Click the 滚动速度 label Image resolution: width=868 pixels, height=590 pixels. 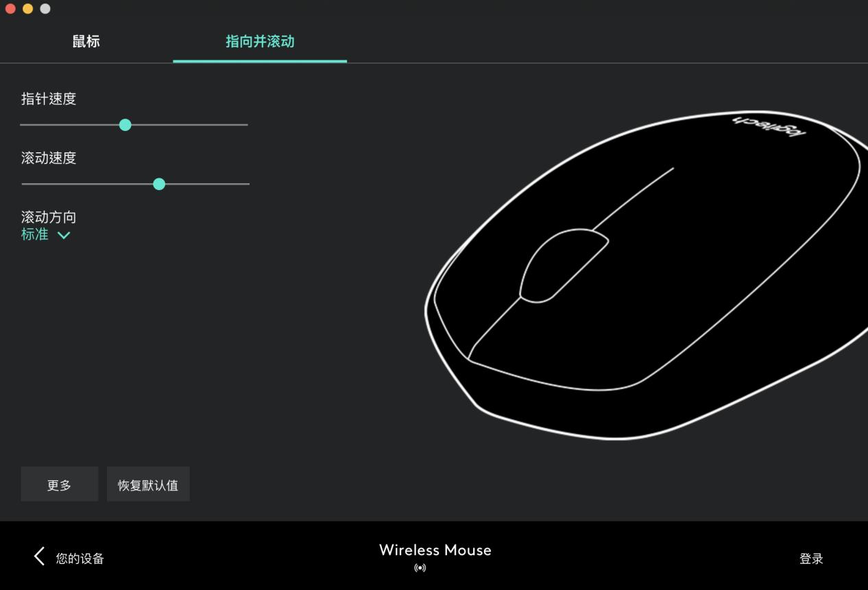coord(49,158)
